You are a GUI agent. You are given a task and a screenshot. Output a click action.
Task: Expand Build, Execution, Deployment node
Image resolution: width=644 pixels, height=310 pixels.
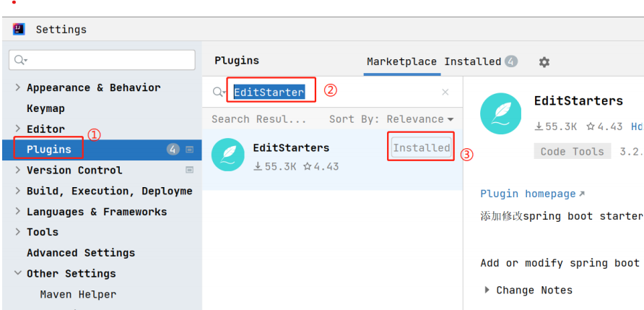(17, 191)
